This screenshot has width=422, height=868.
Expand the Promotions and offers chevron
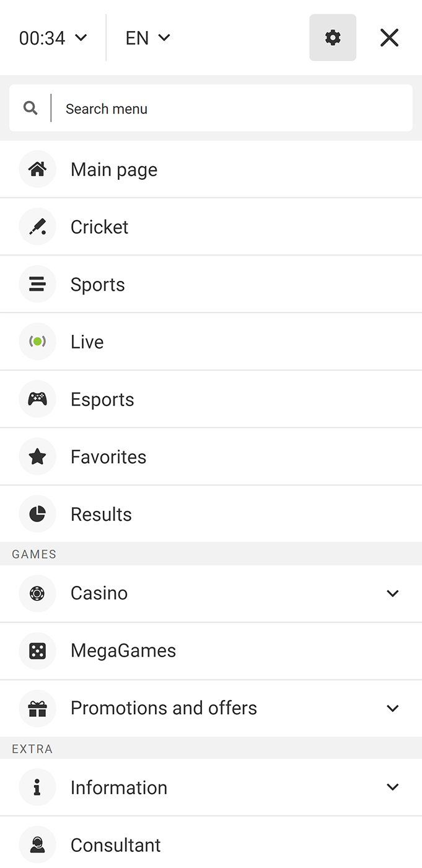click(392, 708)
